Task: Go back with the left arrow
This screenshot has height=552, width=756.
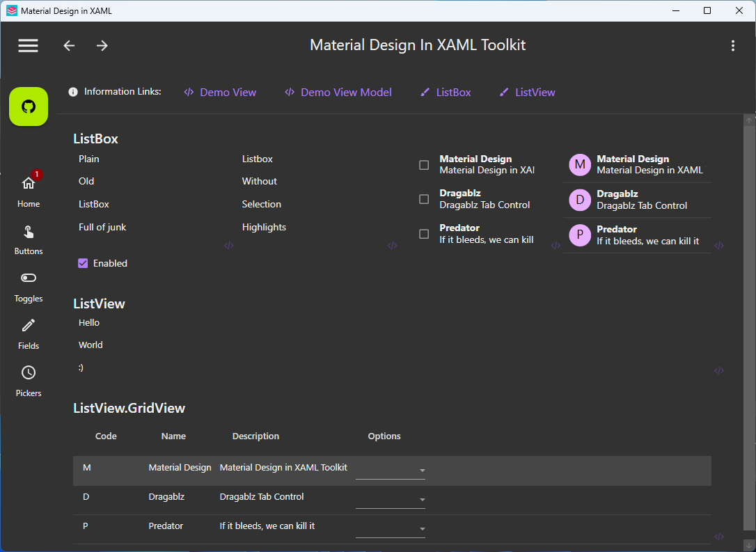Action: 70,45
